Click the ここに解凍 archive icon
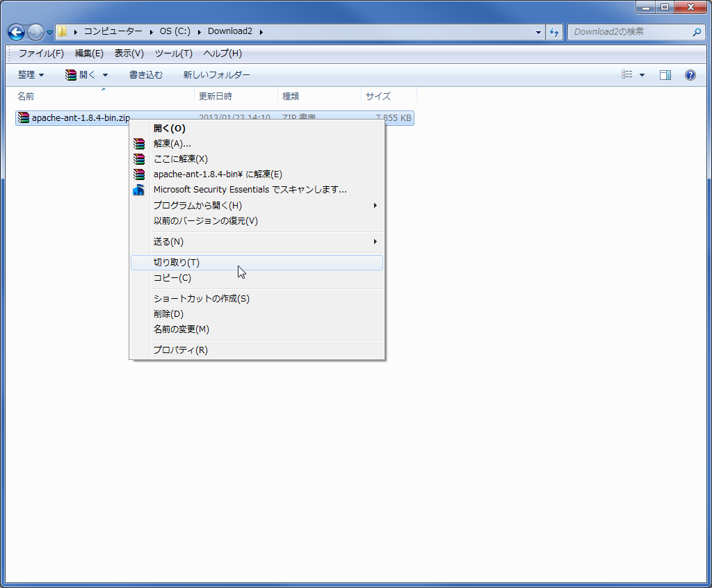 138,158
